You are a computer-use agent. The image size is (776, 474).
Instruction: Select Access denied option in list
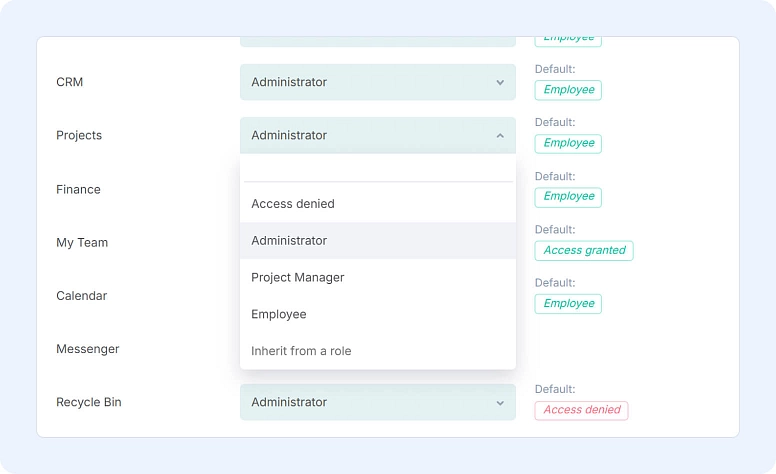(293, 204)
